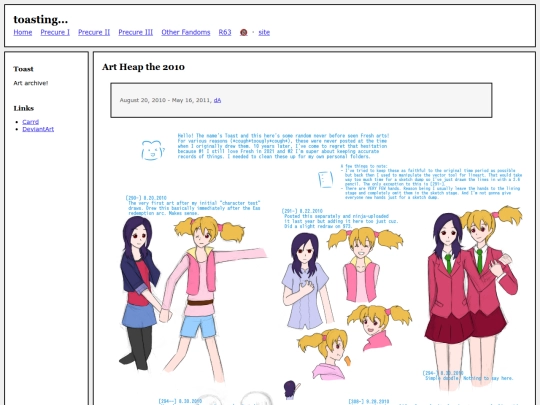Click the '(290-) 8.20.2010' caption
Screen dimensions: 540x405
click(146, 198)
